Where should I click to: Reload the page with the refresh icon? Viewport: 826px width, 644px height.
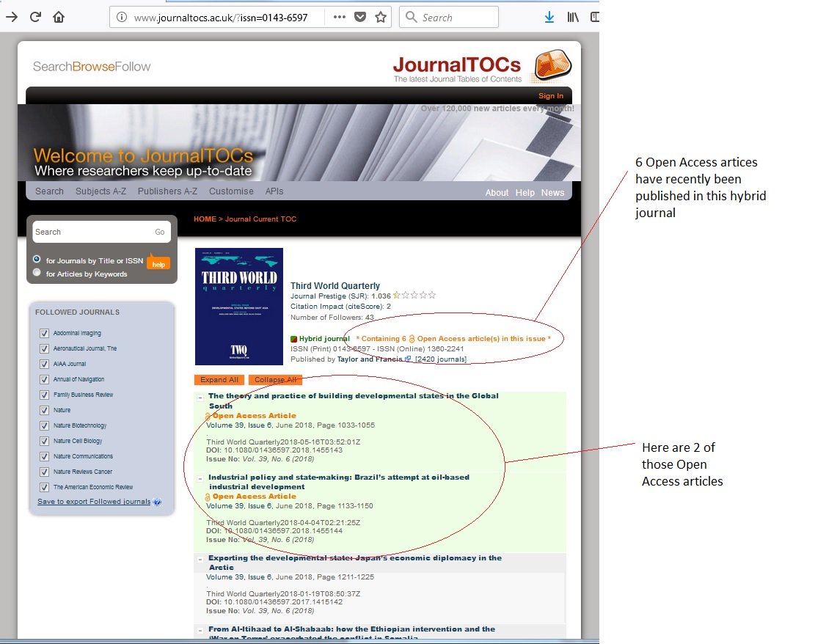35,17
